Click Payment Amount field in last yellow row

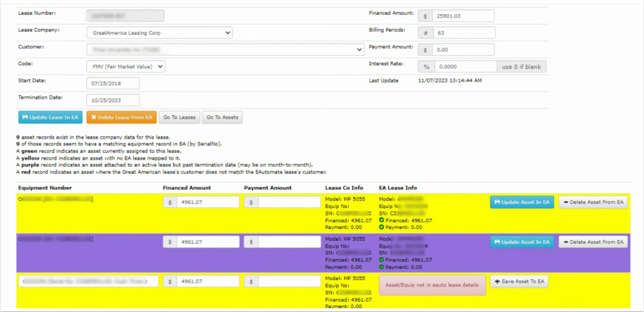coord(289,282)
